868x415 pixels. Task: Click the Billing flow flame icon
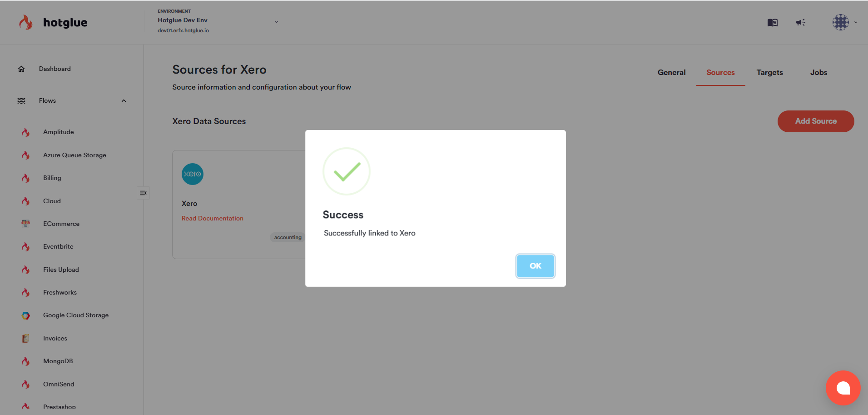(x=26, y=178)
